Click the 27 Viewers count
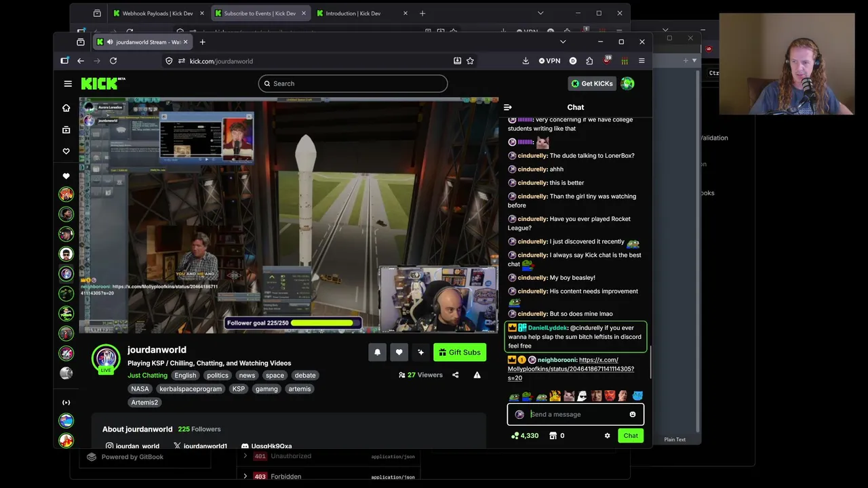The height and width of the screenshot is (488, 868). pos(420,375)
